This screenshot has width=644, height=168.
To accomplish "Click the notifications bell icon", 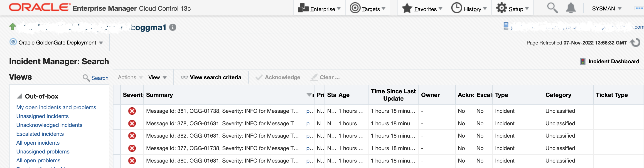I will coord(571,8).
